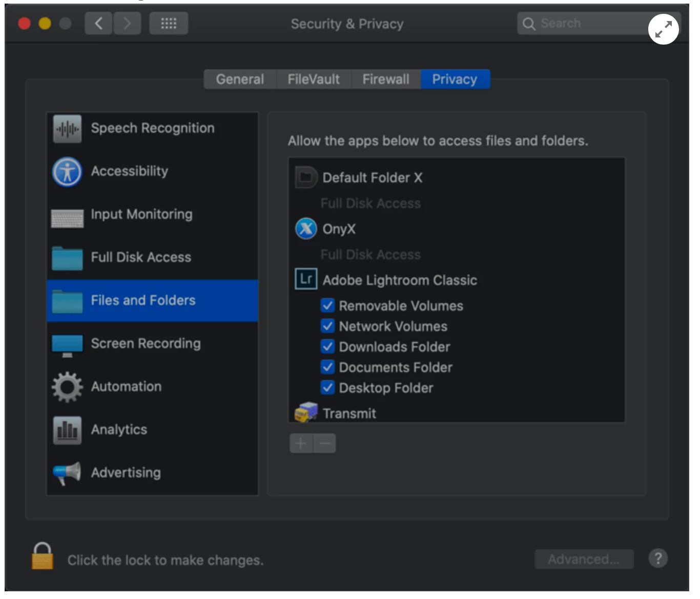Click the Input Monitoring keyboard icon
This screenshot has width=700, height=599.
coord(67,218)
